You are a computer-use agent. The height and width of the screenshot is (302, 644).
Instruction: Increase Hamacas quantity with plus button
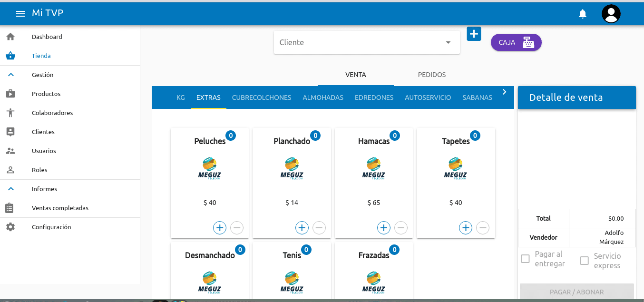click(x=384, y=228)
